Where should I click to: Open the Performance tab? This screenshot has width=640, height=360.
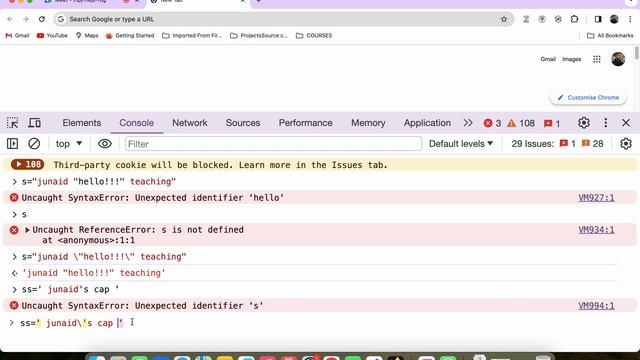coord(305,123)
